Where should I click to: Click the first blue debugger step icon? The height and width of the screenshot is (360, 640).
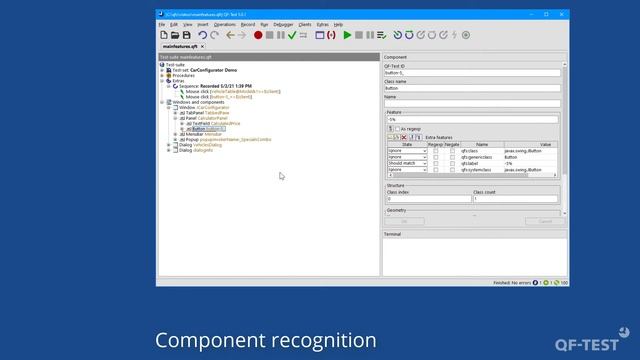tap(398, 35)
